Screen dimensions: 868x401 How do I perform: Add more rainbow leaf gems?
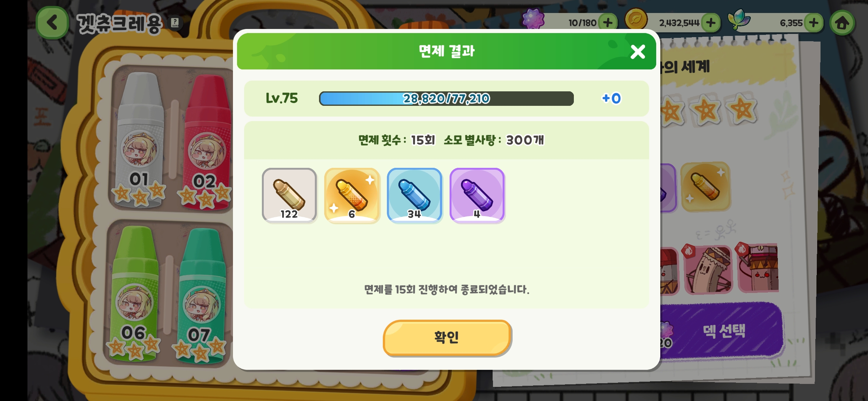pos(813,23)
